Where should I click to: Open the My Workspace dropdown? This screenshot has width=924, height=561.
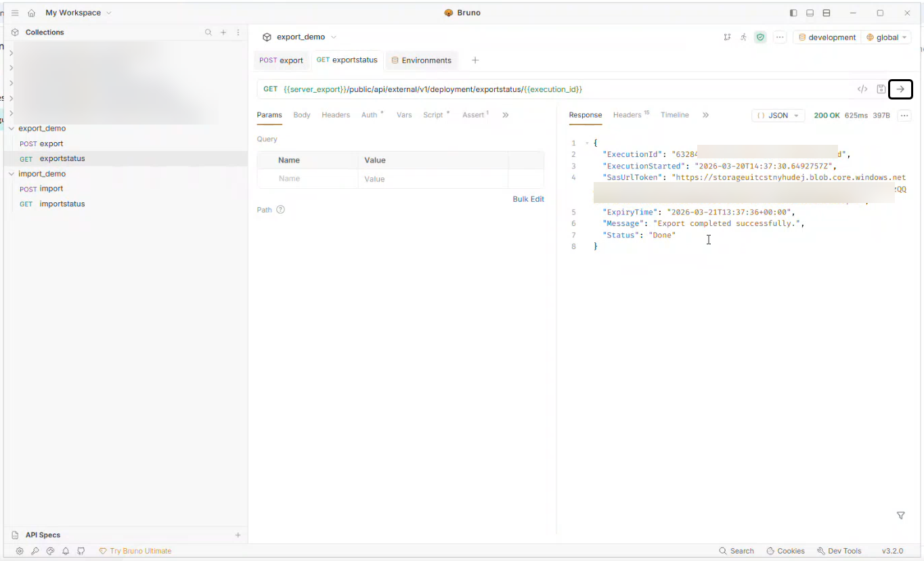(79, 13)
